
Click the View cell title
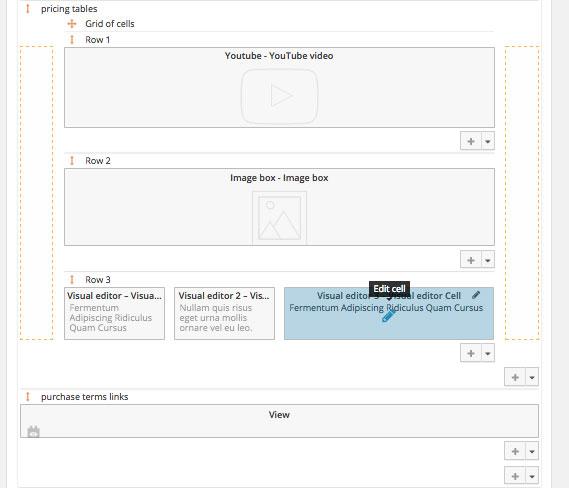279,415
